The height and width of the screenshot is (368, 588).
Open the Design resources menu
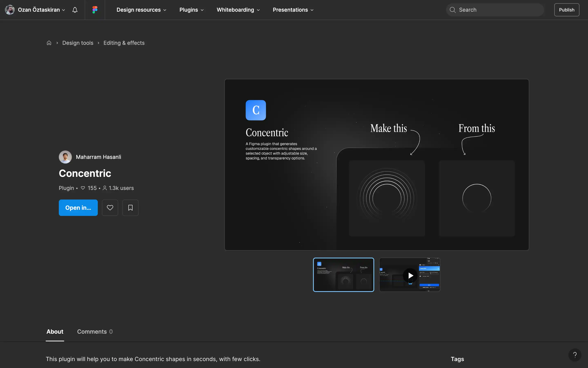(141, 10)
